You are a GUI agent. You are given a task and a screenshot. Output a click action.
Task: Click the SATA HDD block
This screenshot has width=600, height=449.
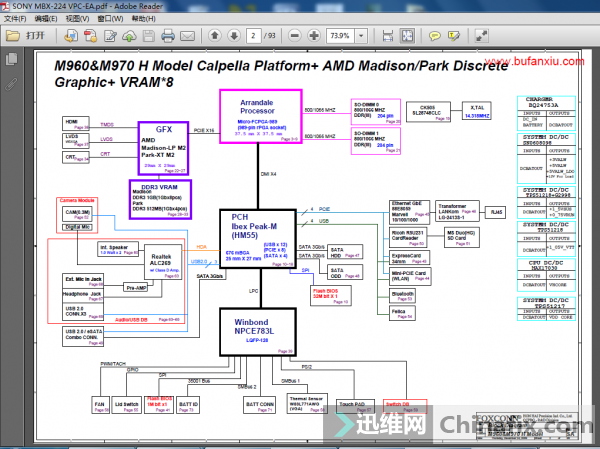pyautogui.click(x=345, y=252)
